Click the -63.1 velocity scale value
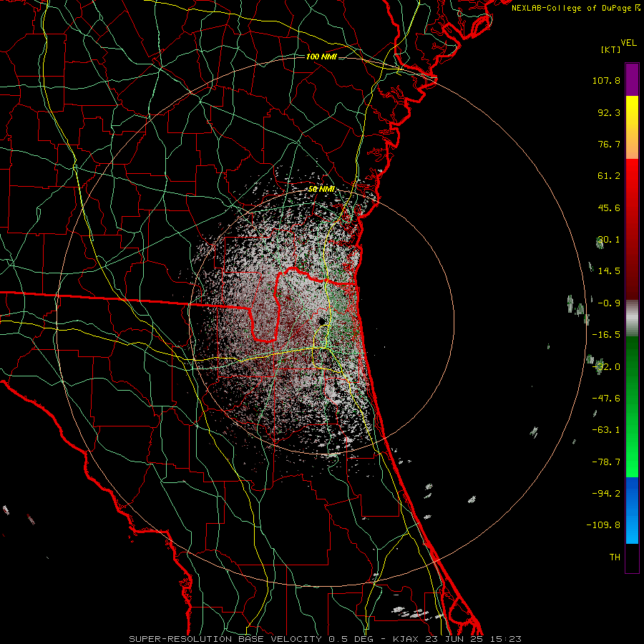This screenshot has height=644, width=644. pos(606,430)
